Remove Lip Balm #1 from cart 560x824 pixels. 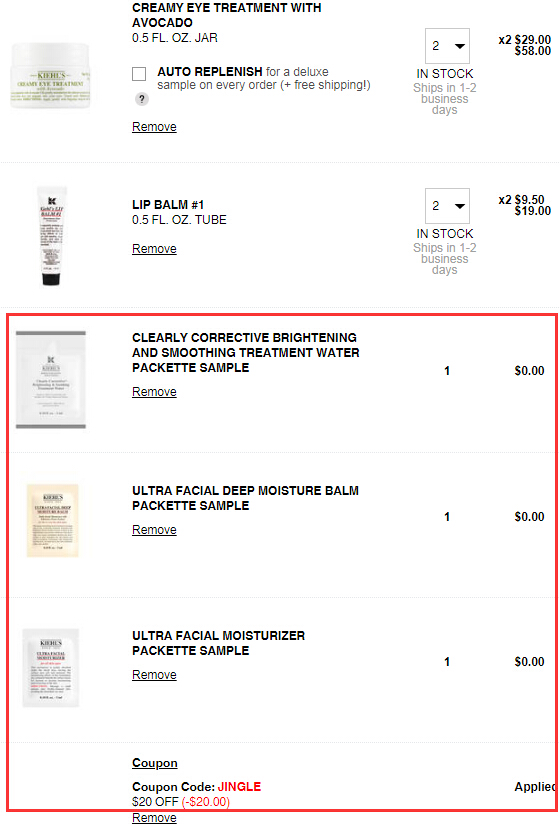154,249
